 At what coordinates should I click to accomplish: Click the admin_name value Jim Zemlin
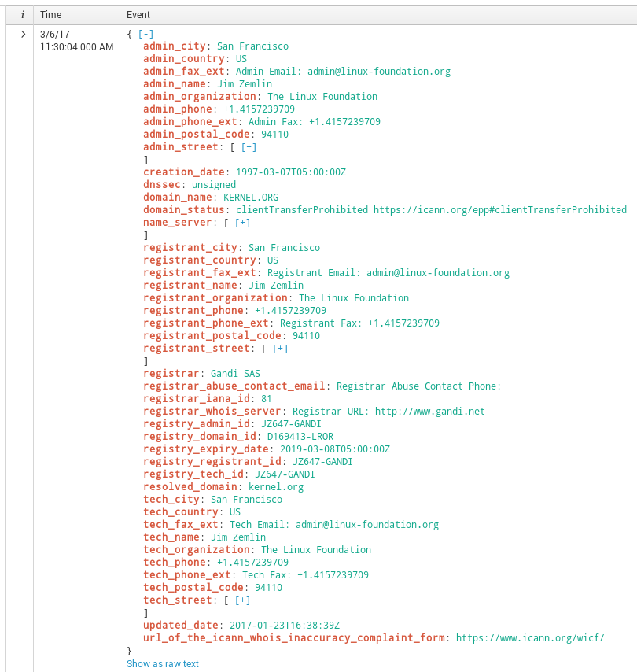245,84
